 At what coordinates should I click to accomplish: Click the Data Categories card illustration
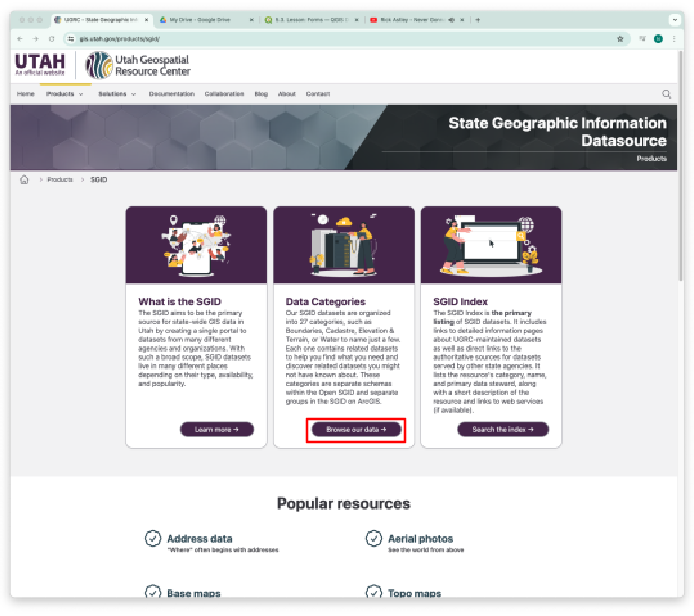(x=344, y=245)
